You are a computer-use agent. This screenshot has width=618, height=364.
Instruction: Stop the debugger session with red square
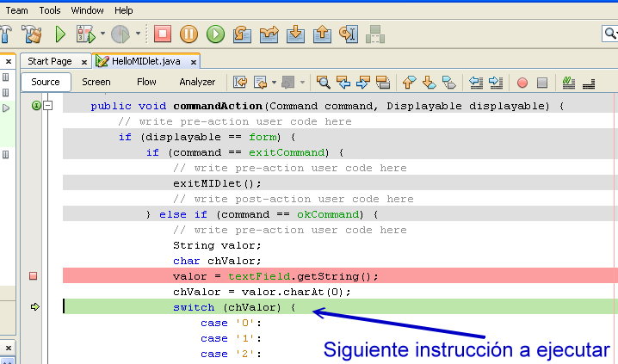click(163, 34)
